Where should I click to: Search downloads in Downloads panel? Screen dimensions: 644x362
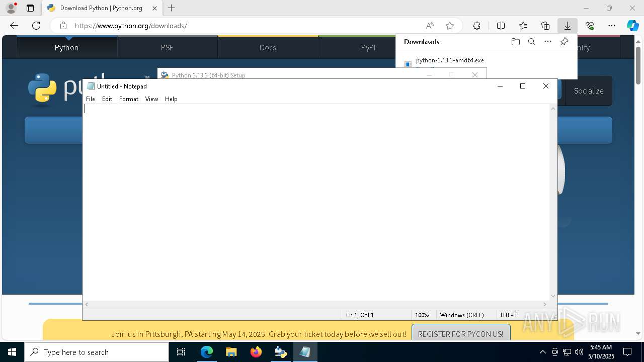click(531, 42)
